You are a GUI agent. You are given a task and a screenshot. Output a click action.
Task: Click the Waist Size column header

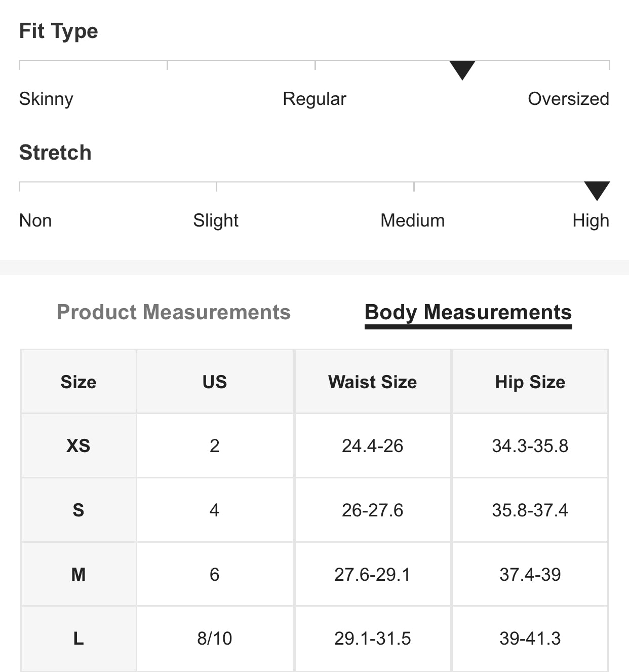pos(372,382)
